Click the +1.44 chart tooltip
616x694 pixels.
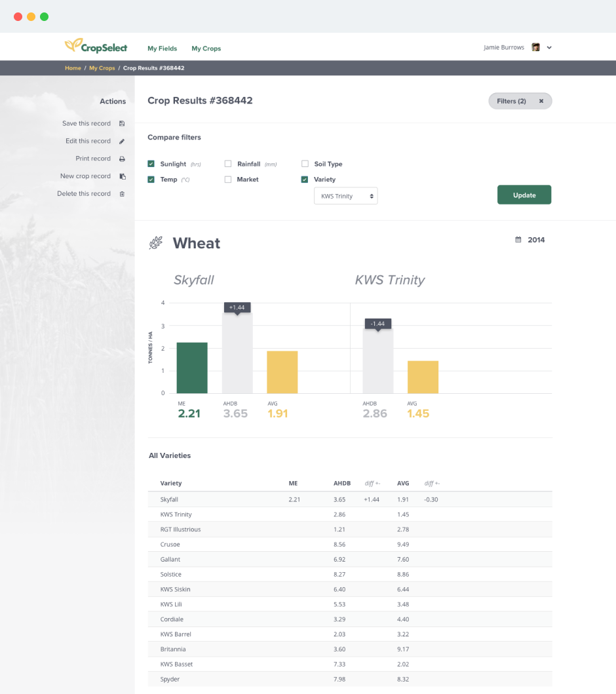[237, 307]
